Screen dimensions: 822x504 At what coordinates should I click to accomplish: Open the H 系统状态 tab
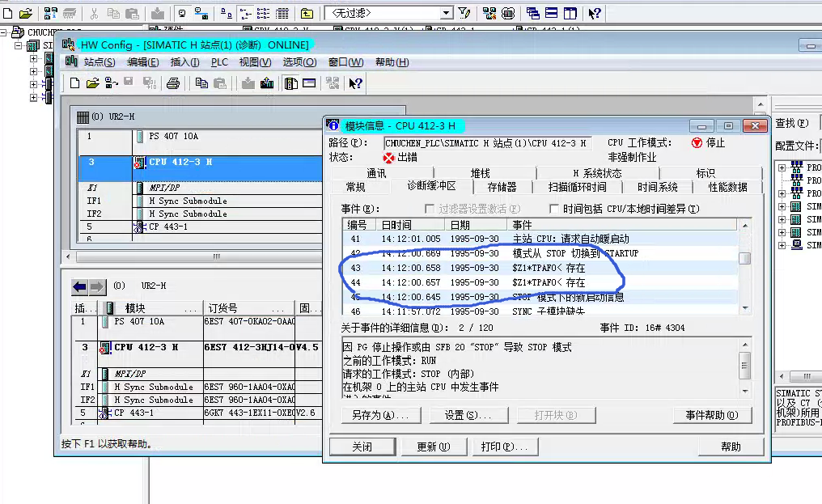click(597, 173)
